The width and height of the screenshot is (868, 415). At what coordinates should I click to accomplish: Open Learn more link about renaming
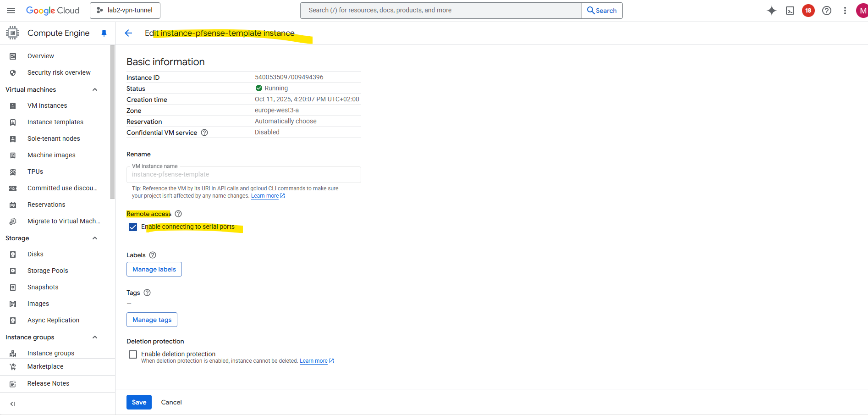(268, 196)
